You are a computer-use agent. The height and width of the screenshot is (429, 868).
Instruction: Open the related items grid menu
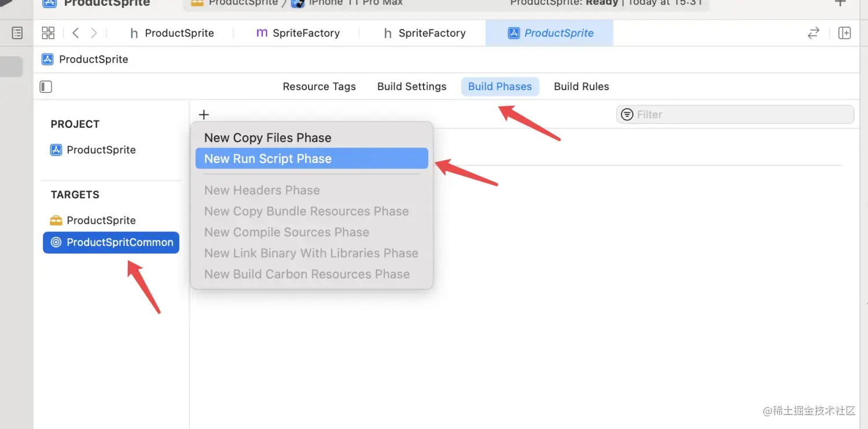[x=48, y=33]
